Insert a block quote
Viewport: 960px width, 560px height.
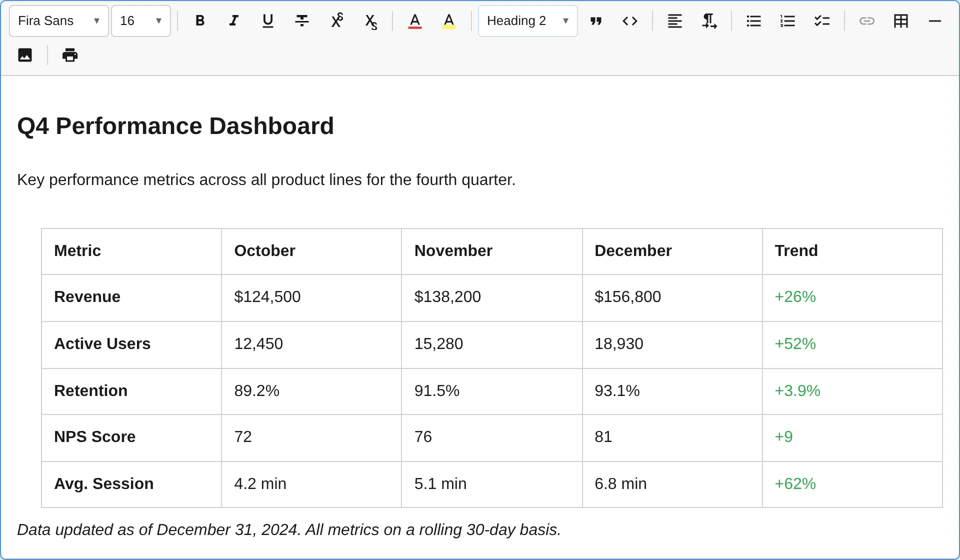click(x=595, y=21)
